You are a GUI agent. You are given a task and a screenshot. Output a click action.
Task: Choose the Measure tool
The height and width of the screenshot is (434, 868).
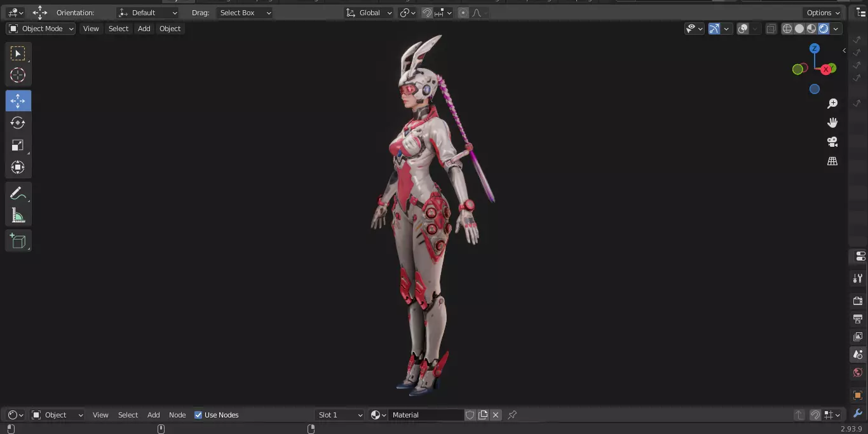[x=18, y=216]
